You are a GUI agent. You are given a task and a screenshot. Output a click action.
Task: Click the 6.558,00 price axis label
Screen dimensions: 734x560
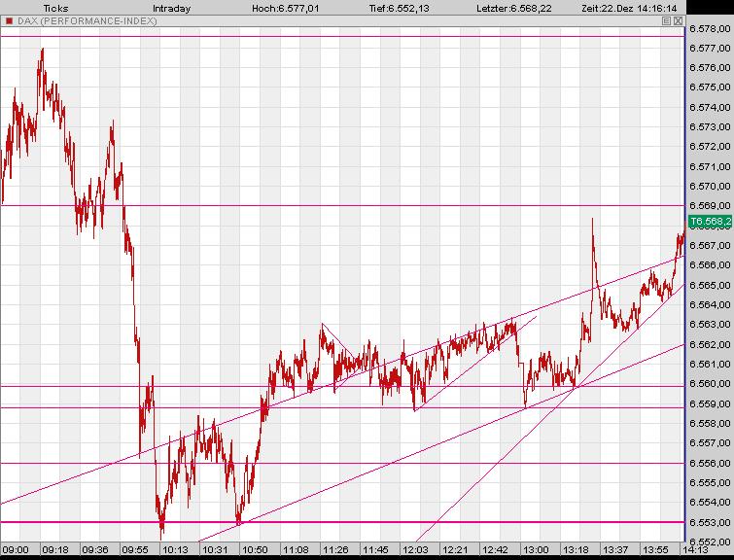click(711, 423)
